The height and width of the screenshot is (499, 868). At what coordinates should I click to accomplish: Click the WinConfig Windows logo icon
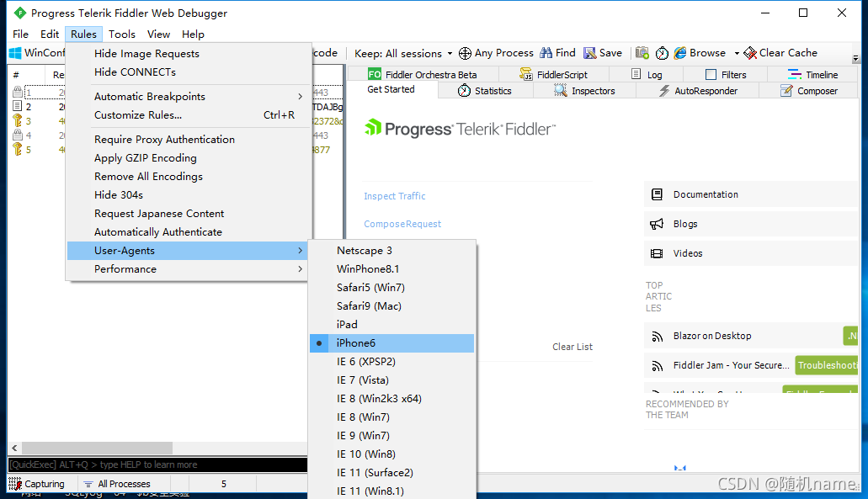pos(15,53)
